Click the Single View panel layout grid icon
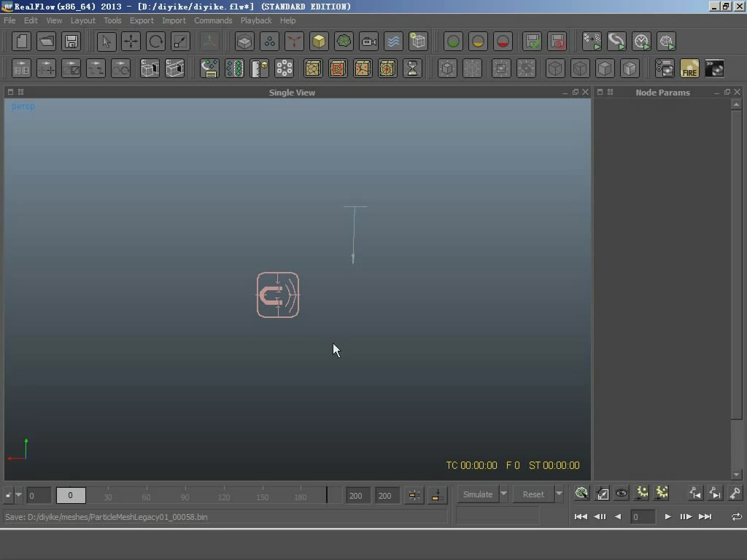Screen dimensions: 747x560 click(x=20, y=92)
